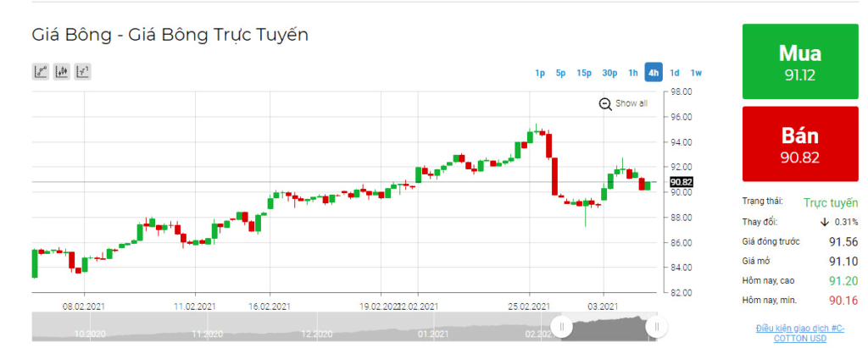Select the active 4h timeframe

pos(654,73)
